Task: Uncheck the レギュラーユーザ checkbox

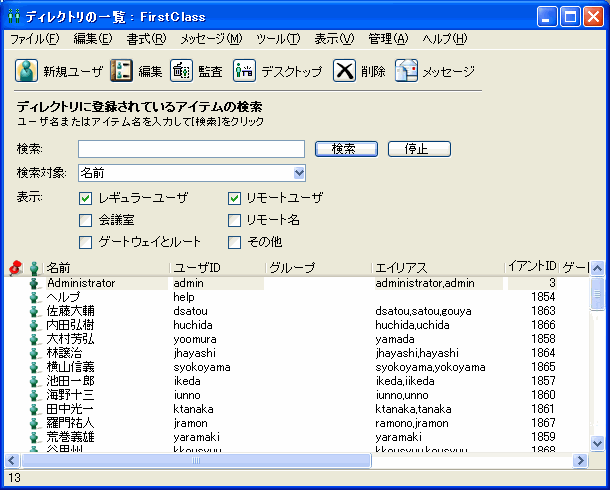Action: coord(86,198)
